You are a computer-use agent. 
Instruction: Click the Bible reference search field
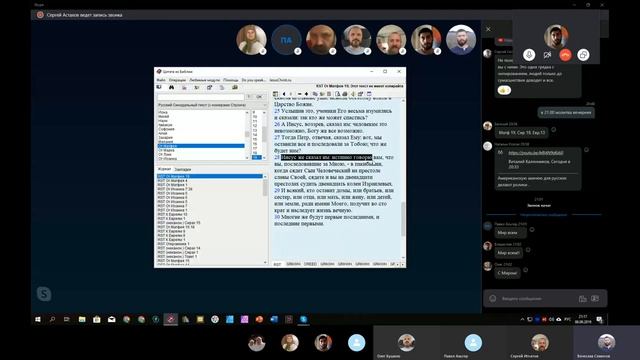[x=201, y=97]
